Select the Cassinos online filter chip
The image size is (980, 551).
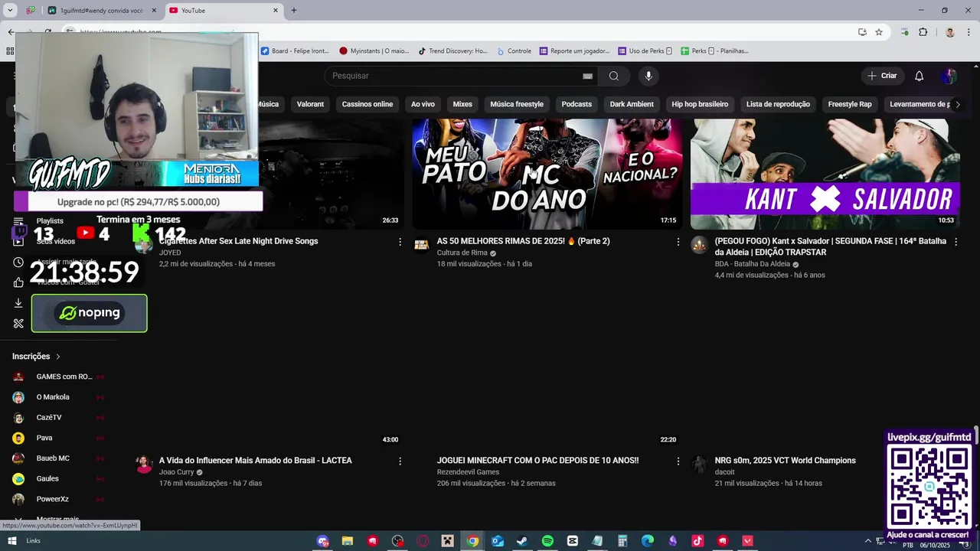(367, 104)
